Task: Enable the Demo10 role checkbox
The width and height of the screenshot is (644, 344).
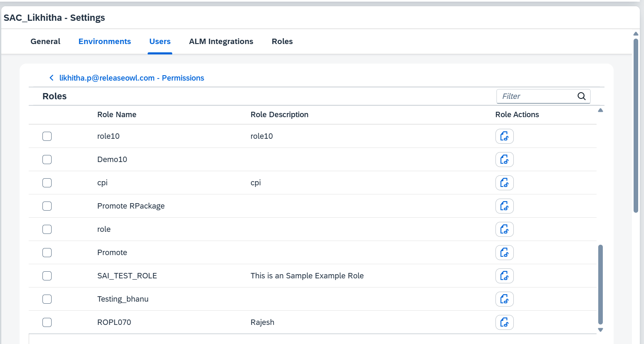Action: pyautogui.click(x=47, y=160)
